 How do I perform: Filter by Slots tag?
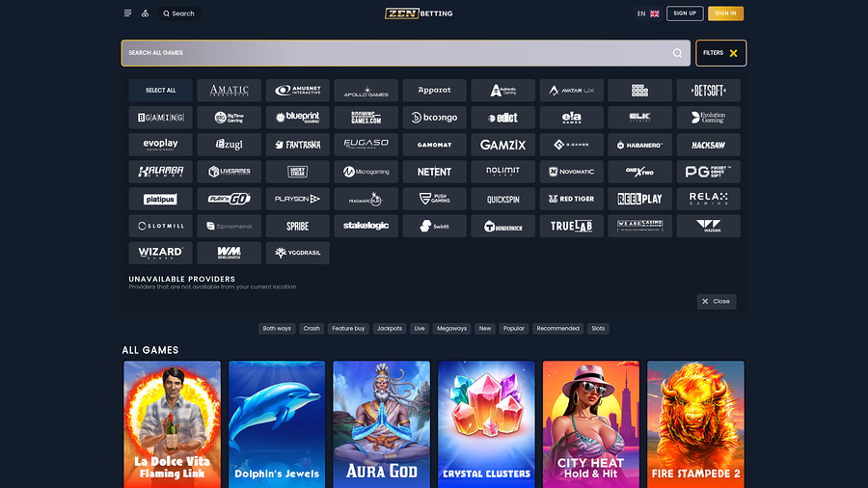tap(598, 329)
